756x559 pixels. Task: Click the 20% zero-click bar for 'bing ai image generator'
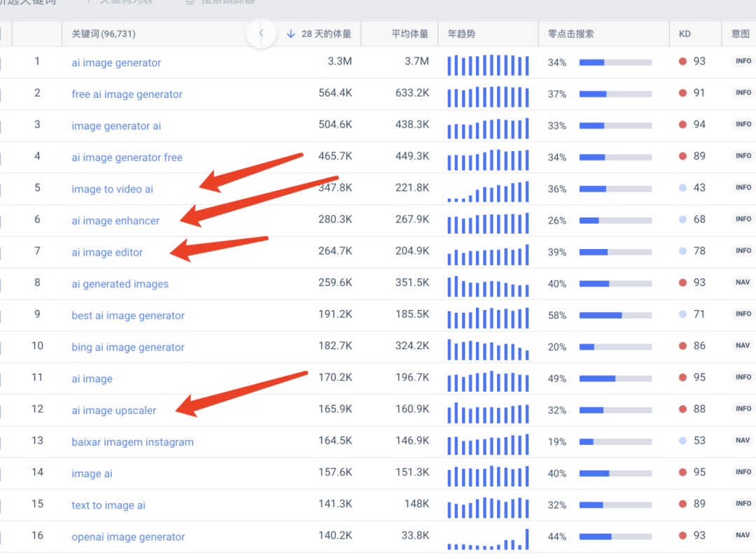pos(616,347)
